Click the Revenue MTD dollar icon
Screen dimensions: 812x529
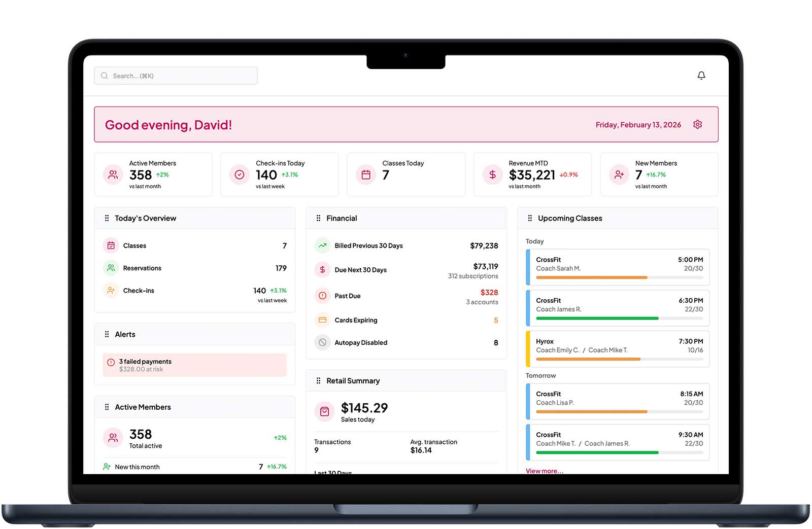coord(492,174)
